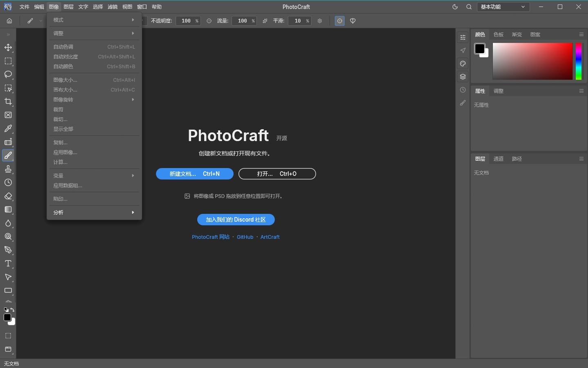
Task: Pick a hue on the rainbow slider
Action: [579, 61]
